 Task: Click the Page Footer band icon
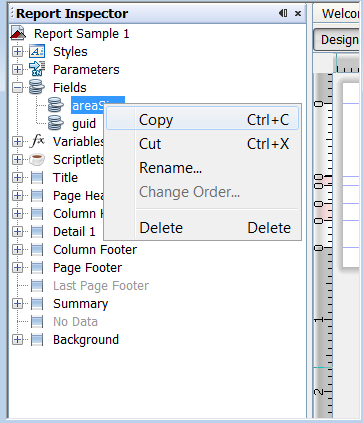[37, 268]
